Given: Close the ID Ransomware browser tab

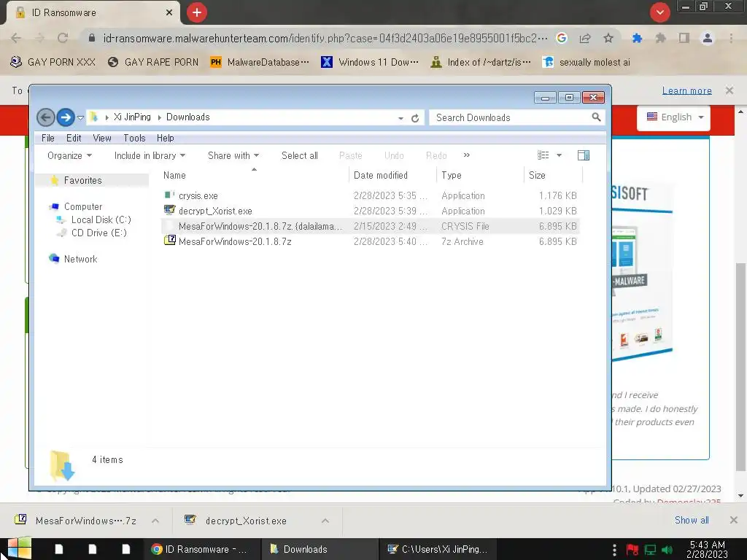Looking at the screenshot, I should 169,12.
